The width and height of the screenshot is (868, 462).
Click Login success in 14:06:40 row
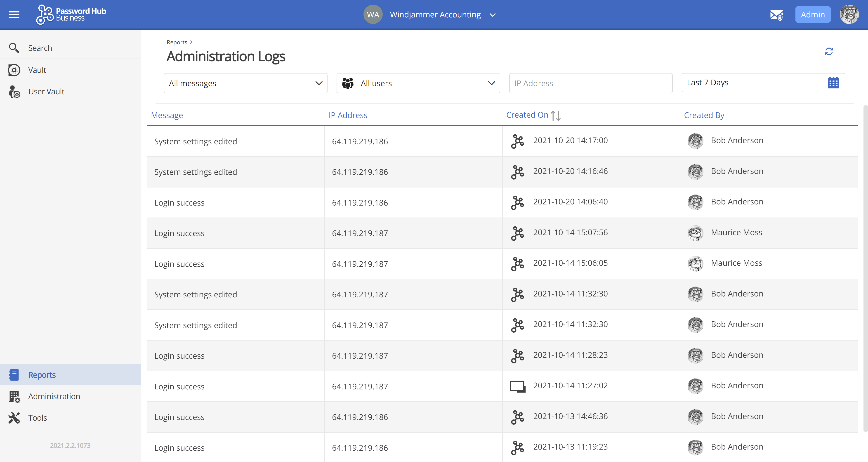point(179,203)
